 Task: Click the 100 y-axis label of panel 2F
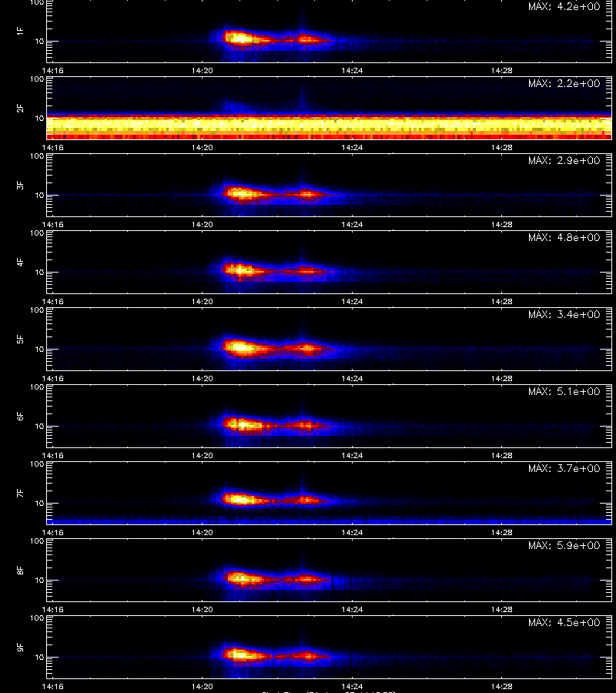pos(37,79)
